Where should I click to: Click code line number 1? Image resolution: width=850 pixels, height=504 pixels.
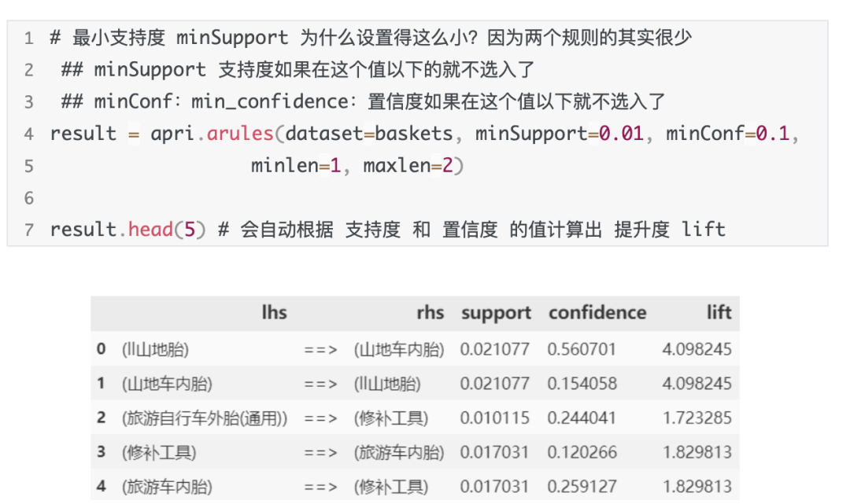29,39
